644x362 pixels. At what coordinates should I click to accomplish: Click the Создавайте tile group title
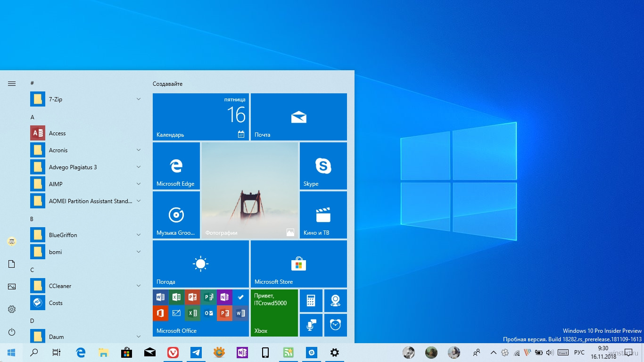[x=167, y=84]
